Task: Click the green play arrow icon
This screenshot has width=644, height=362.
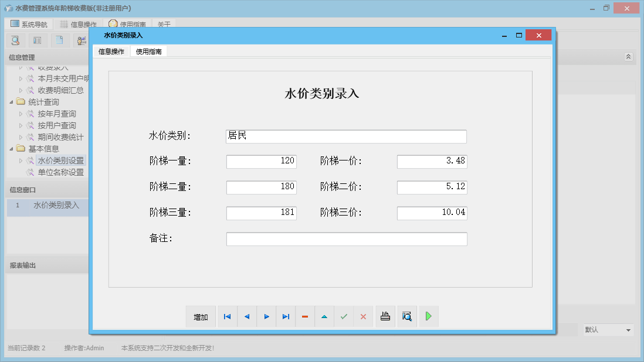Action: [429, 317]
